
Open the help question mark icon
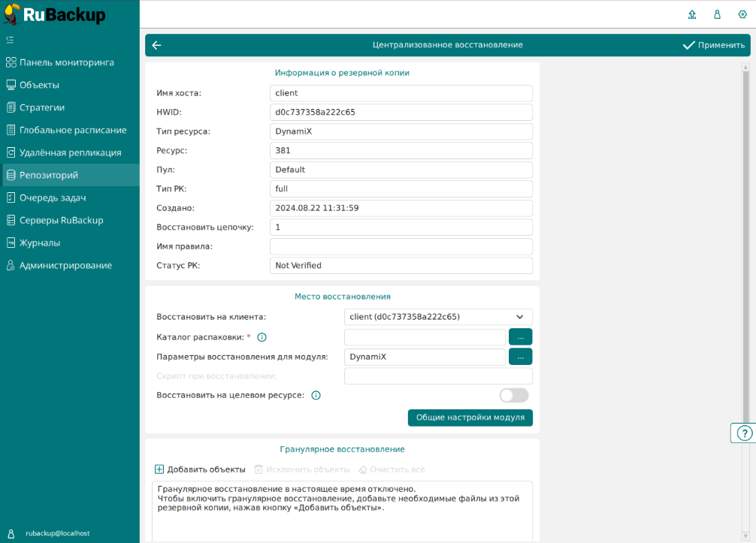pos(743,433)
